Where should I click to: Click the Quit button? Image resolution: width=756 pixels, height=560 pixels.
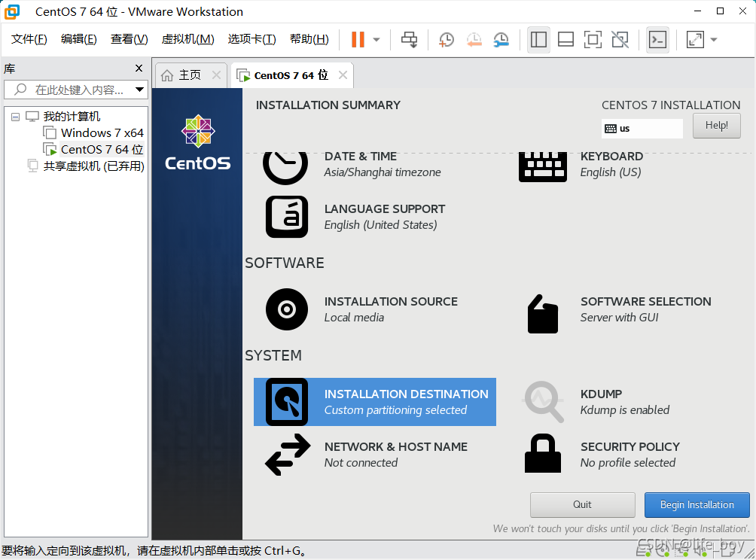pyautogui.click(x=582, y=504)
